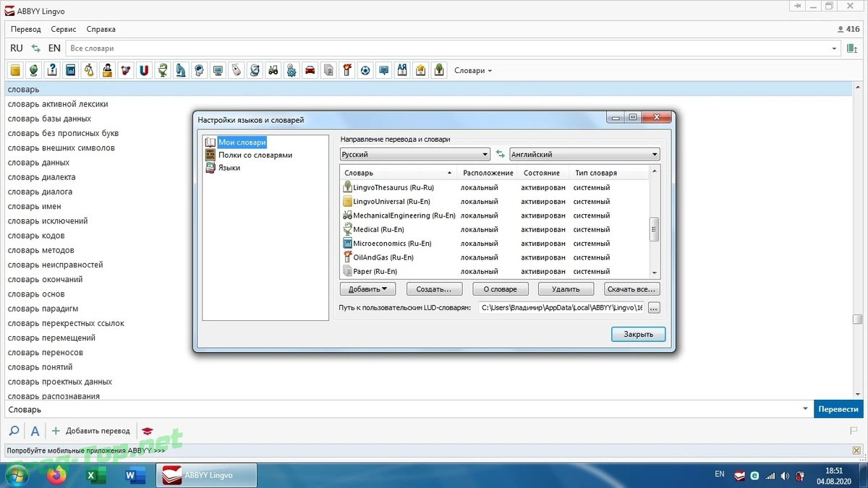The width and height of the screenshot is (868, 488).
Task: Open the Добавить dropdown button
Action: 367,289
